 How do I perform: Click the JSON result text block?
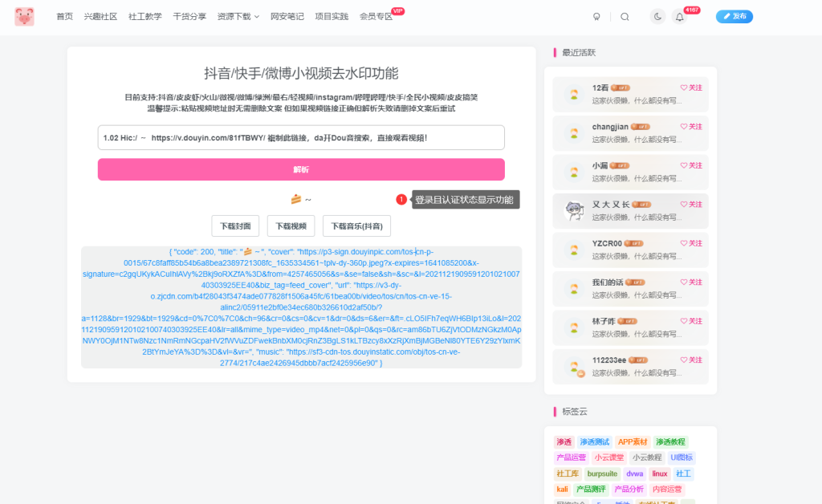[x=302, y=307]
